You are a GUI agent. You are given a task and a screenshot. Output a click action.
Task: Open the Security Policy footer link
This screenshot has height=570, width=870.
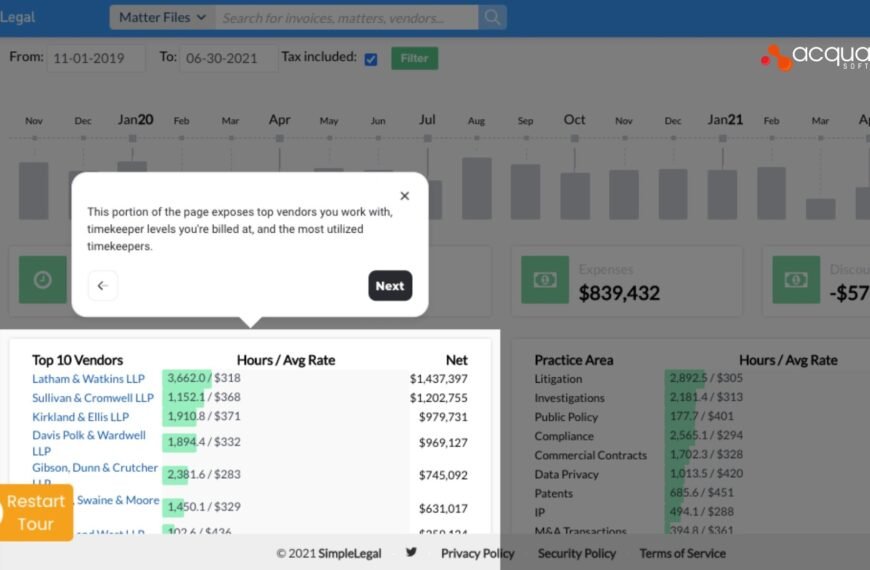click(x=576, y=553)
